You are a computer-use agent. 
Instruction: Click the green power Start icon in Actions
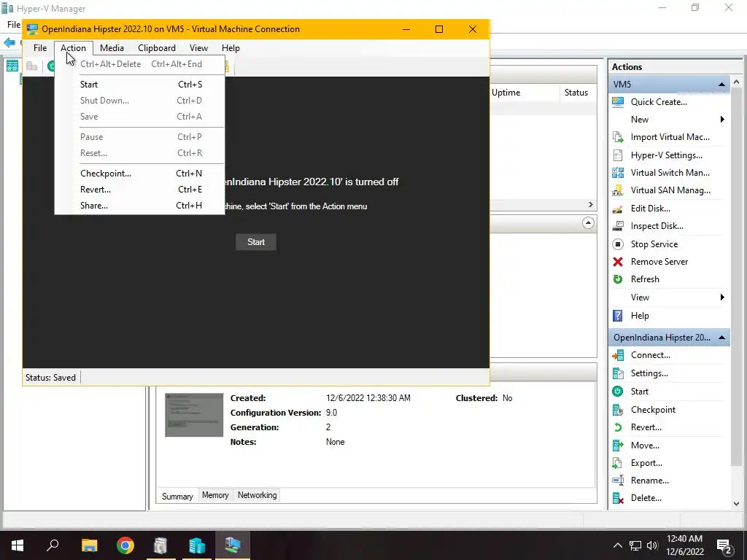coord(617,392)
